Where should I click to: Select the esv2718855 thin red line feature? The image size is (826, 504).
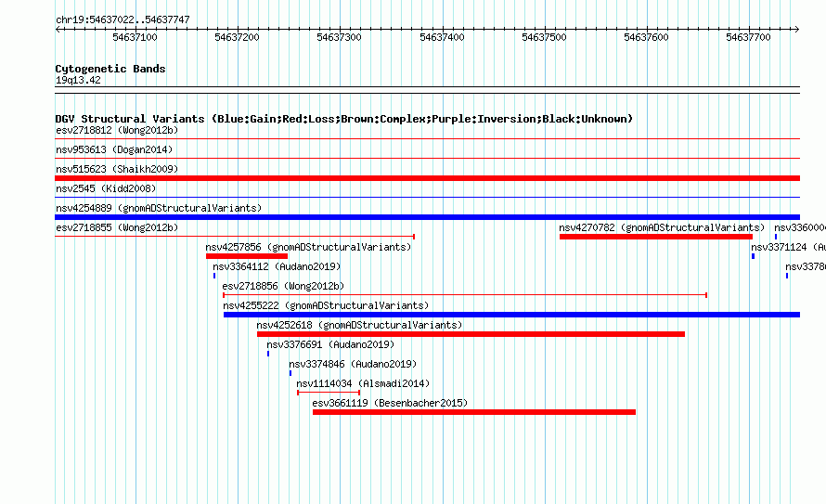(x=235, y=237)
